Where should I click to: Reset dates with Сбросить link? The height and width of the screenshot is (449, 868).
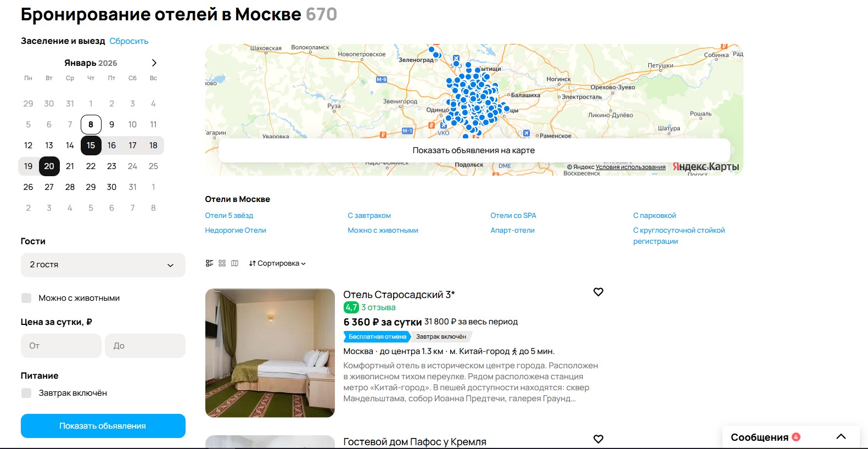coord(129,41)
